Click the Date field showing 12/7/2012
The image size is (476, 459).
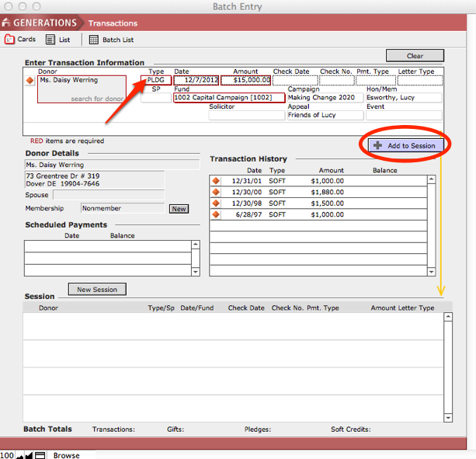pos(195,80)
